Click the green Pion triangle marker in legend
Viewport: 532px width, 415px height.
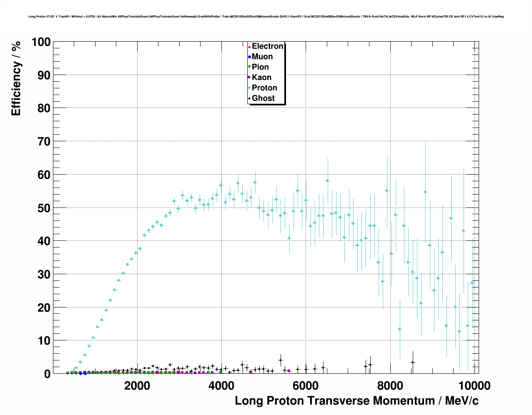point(249,67)
